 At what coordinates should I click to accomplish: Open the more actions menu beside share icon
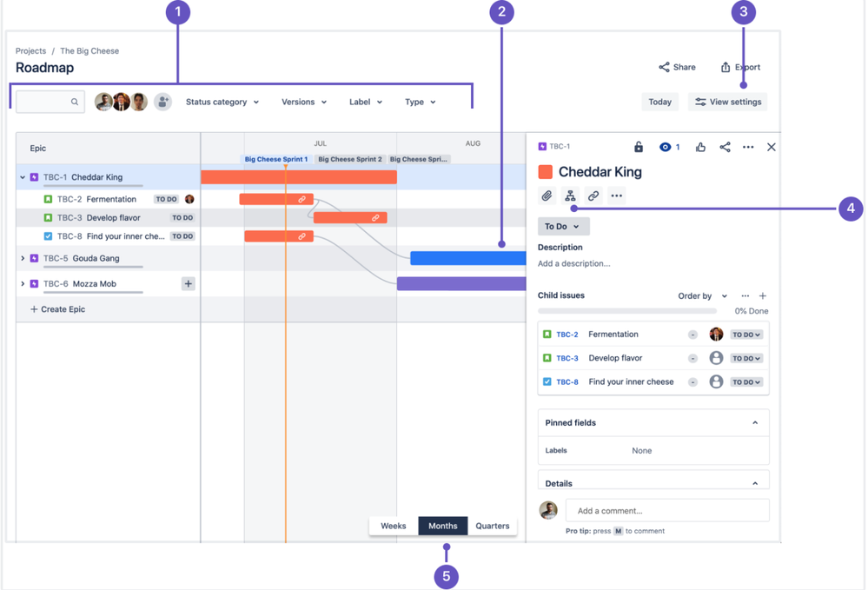click(x=748, y=147)
